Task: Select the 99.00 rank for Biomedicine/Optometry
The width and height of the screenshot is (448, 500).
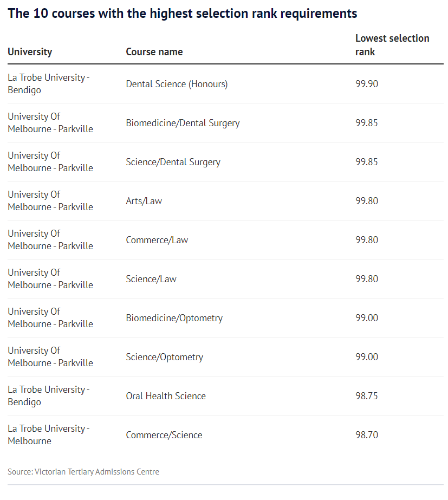Action: 367,318
